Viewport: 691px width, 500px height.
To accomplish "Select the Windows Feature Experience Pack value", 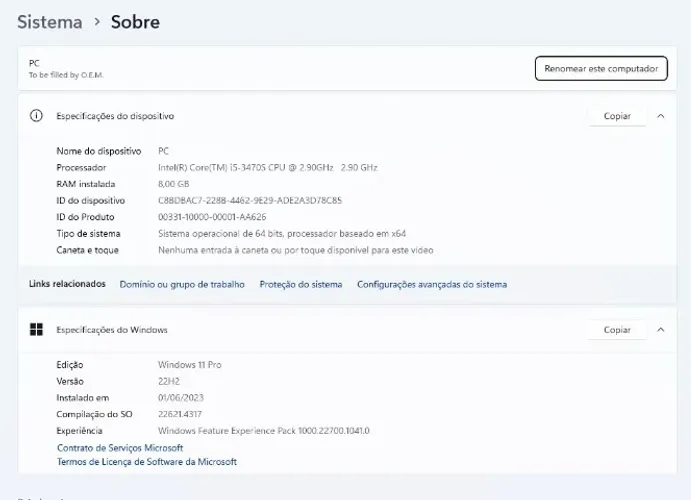I will [x=264, y=430].
